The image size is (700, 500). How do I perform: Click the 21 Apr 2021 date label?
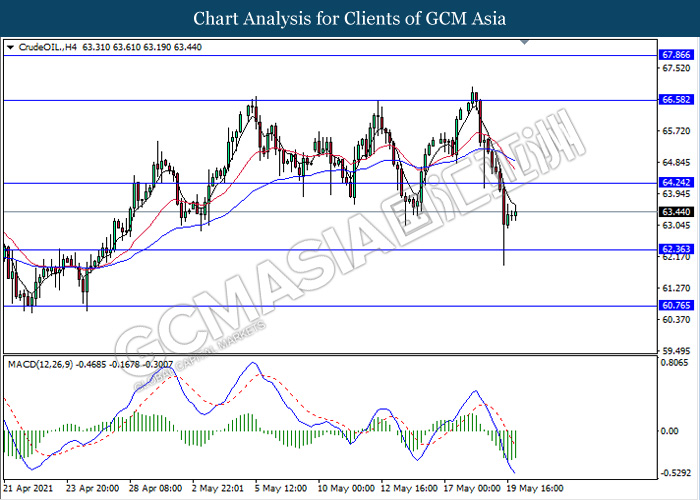click(28, 488)
